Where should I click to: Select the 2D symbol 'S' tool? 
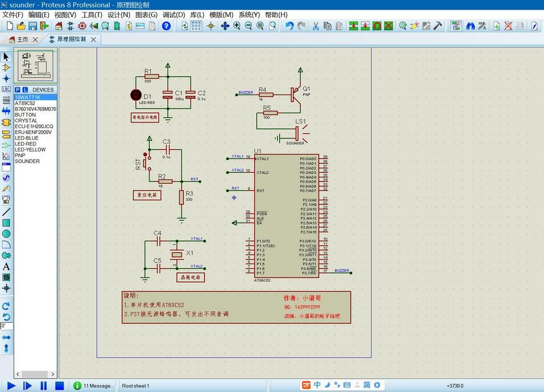[6, 278]
